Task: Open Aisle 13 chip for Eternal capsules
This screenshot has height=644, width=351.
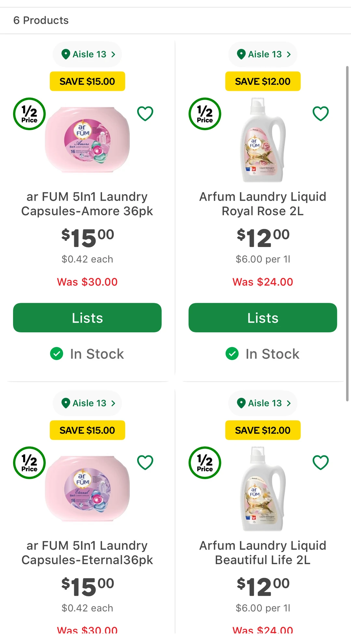Action: click(x=87, y=403)
